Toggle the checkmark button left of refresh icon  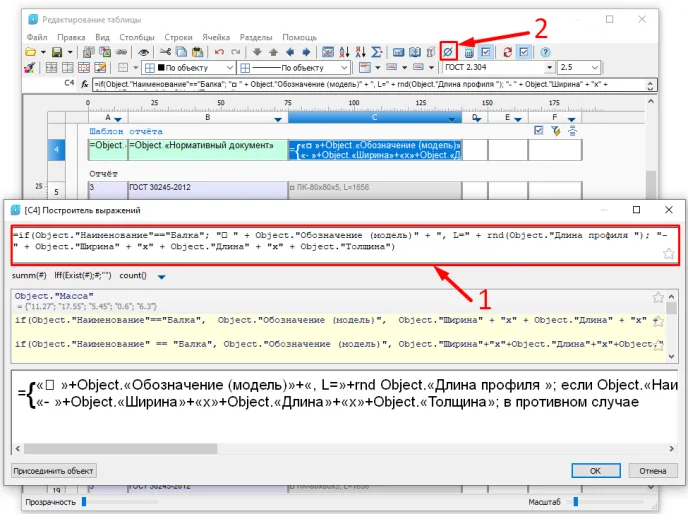click(x=486, y=51)
